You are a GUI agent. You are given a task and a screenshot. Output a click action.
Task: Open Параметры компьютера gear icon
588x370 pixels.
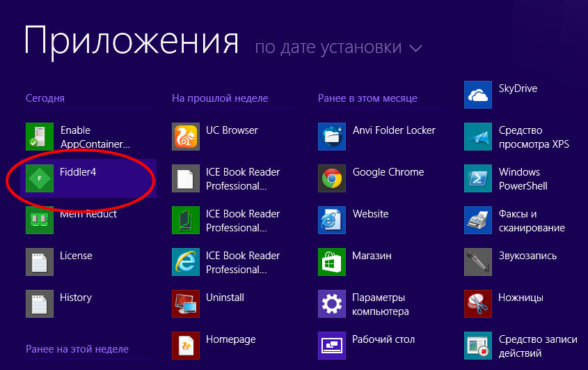coord(332,304)
